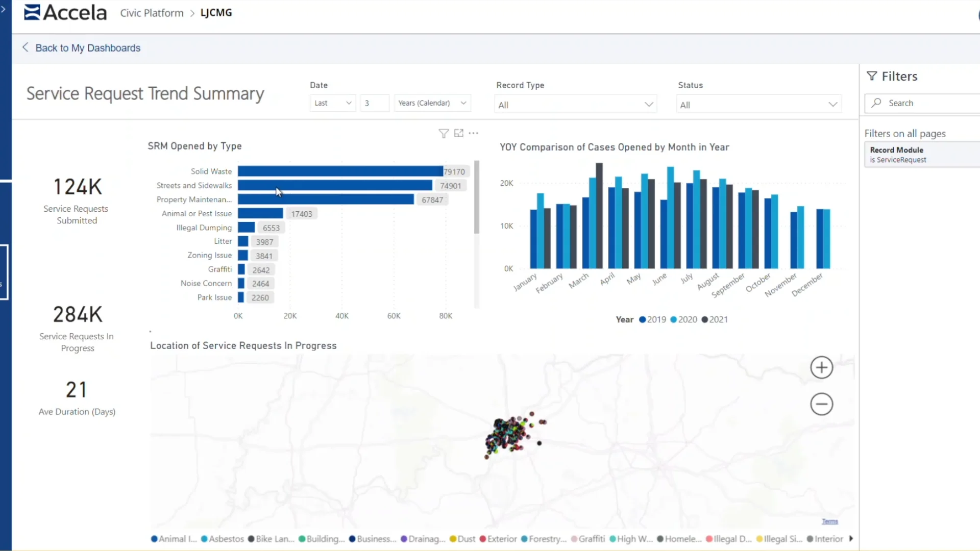Go back to My Dashboards
The image size is (980, 551).
pyautogui.click(x=82, y=48)
